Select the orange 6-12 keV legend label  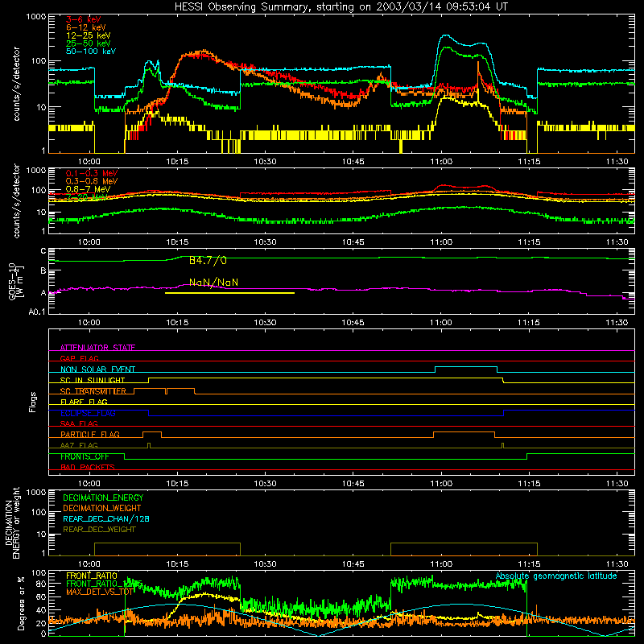click(x=85, y=27)
